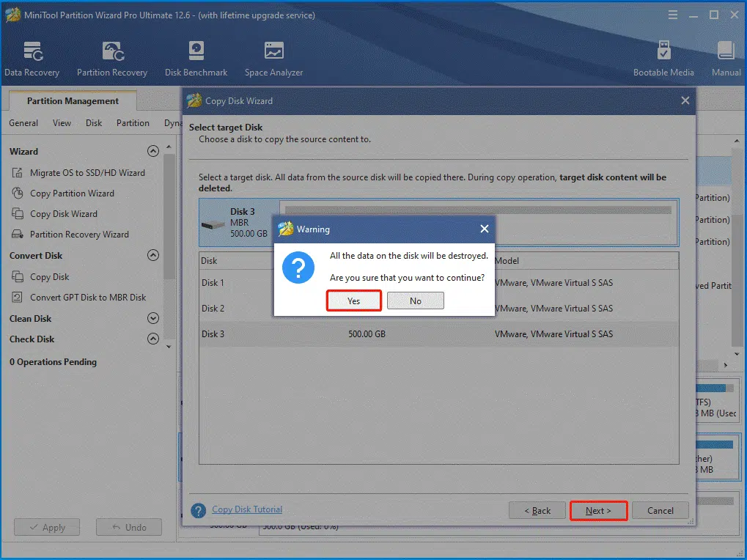Collapse the Wizard section

(153, 152)
